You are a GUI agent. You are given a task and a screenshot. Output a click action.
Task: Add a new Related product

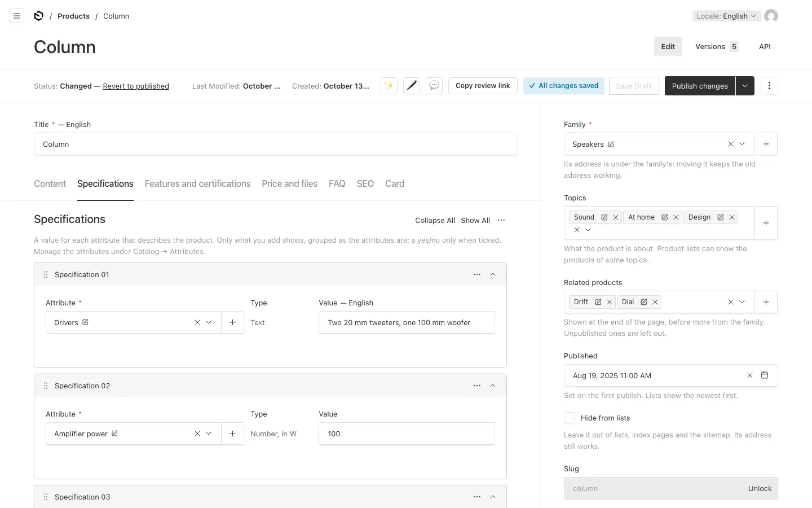766,302
